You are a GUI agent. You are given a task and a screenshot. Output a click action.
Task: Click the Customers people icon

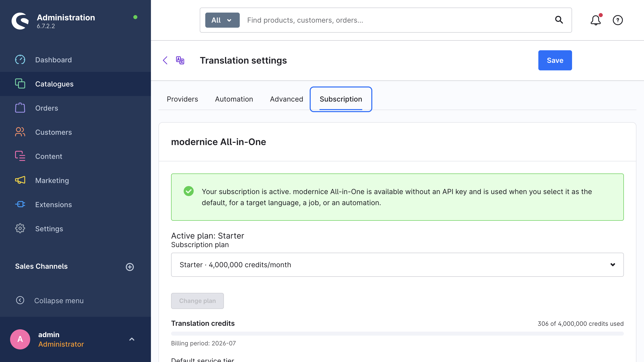[x=20, y=132]
